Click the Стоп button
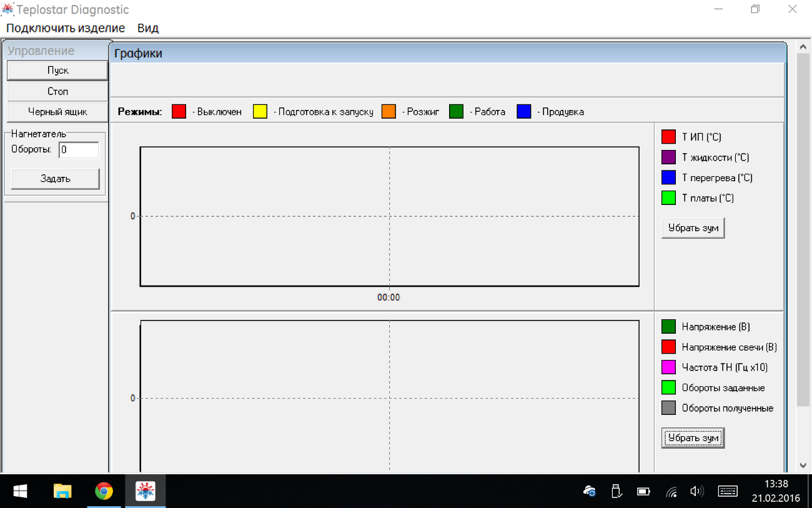 (x=57, y=91)
